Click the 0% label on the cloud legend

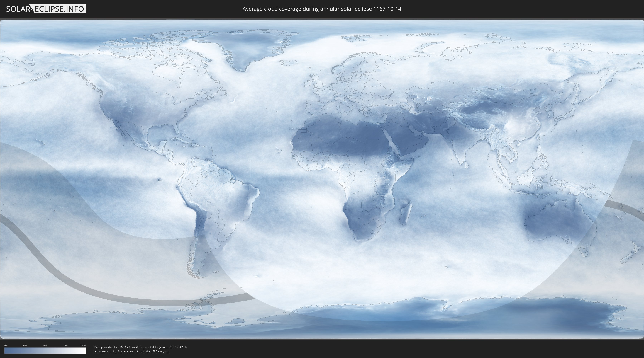[x=6, y=345]
